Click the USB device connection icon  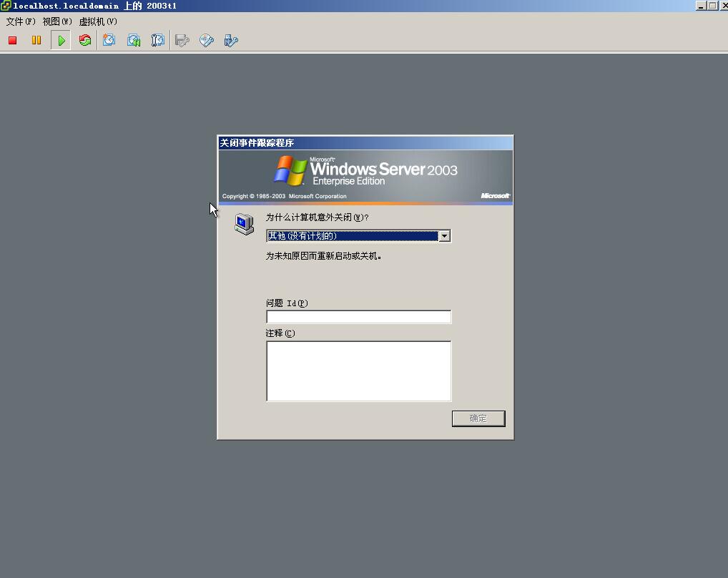(x=231, y=40)
